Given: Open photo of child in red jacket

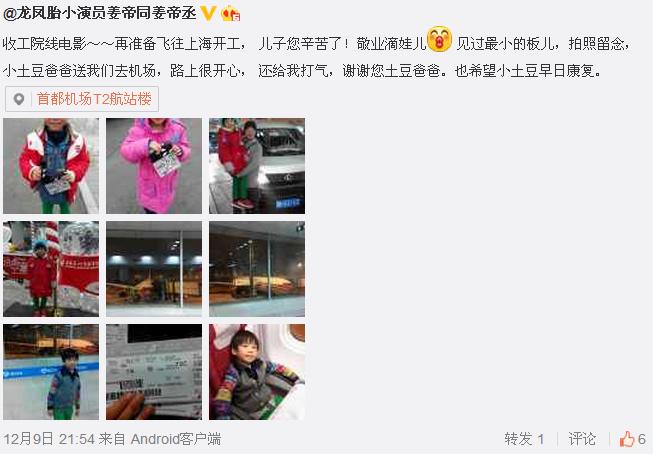Looking at the screenshot, I should click(x=51, y=166).
